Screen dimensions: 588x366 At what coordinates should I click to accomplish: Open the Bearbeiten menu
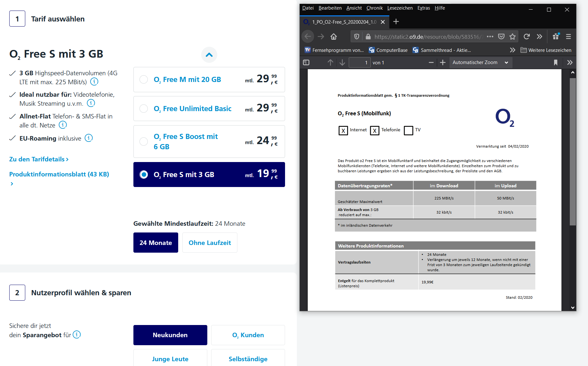[330, 8]
